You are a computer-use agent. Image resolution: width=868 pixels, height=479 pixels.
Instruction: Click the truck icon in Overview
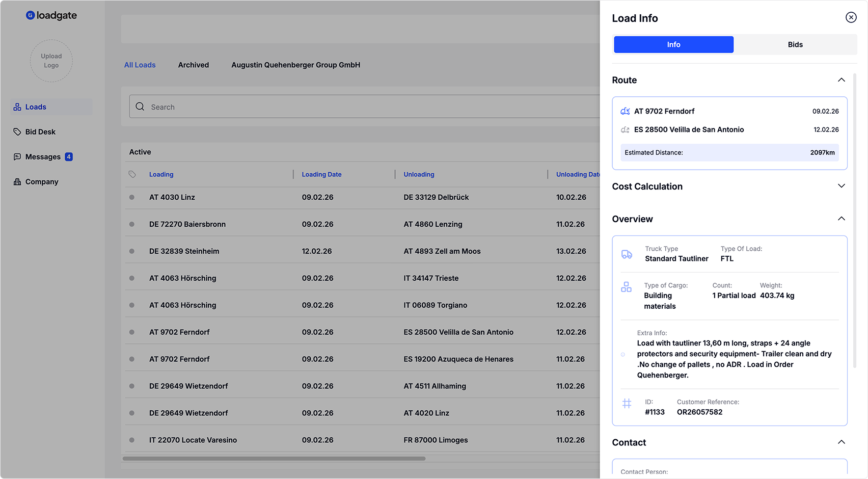click(x=627, y=254)
